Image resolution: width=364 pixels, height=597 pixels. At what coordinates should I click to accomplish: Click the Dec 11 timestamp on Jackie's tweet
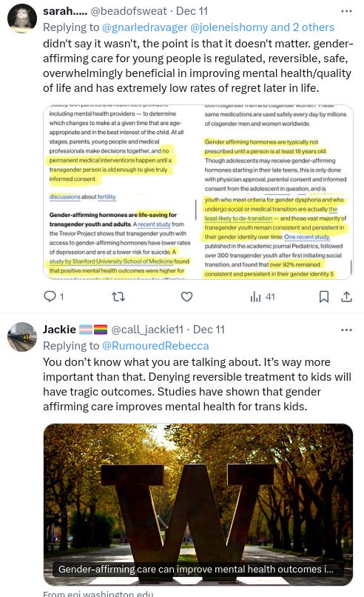(x=209, y=330)
